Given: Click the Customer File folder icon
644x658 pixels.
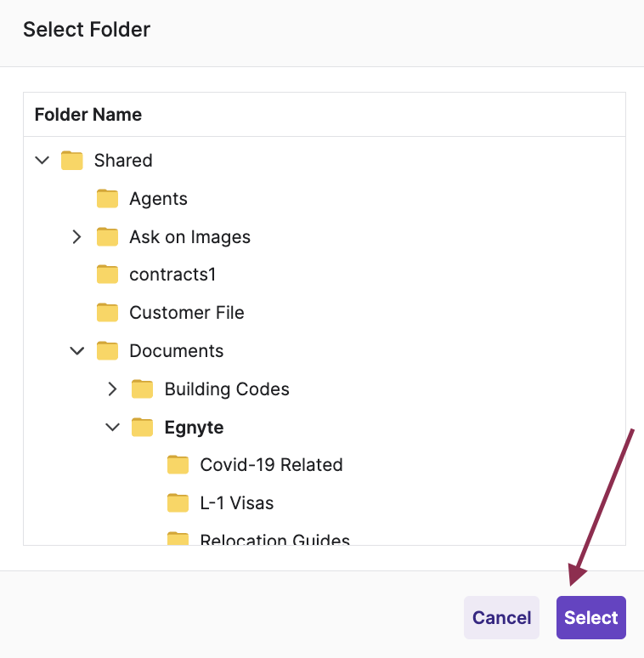Looking at the screenshot, I should [107, 313].
